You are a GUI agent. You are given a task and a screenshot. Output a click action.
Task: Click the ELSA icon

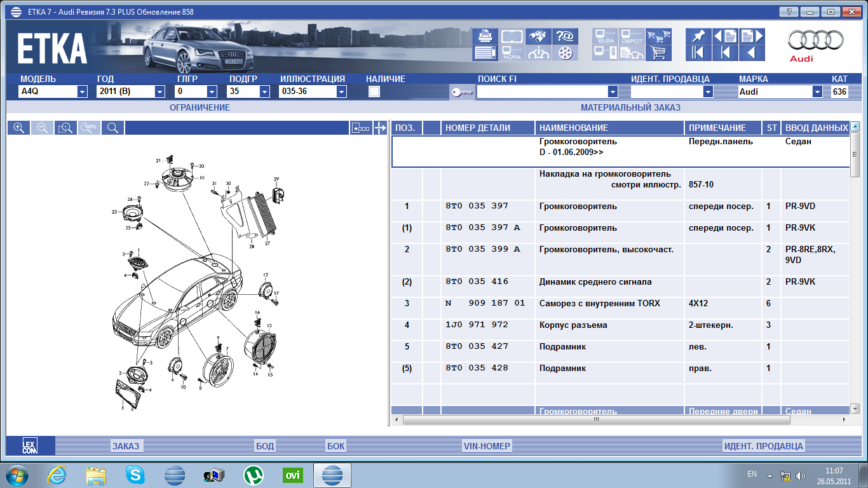coord(606,36)
